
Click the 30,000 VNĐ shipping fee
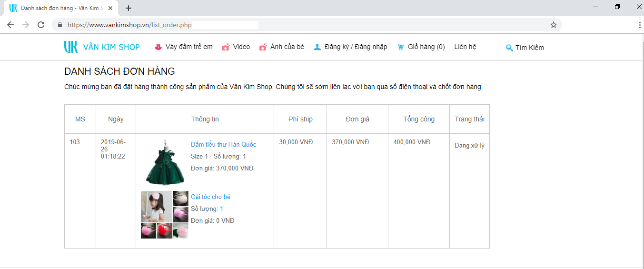click(296, 142)
